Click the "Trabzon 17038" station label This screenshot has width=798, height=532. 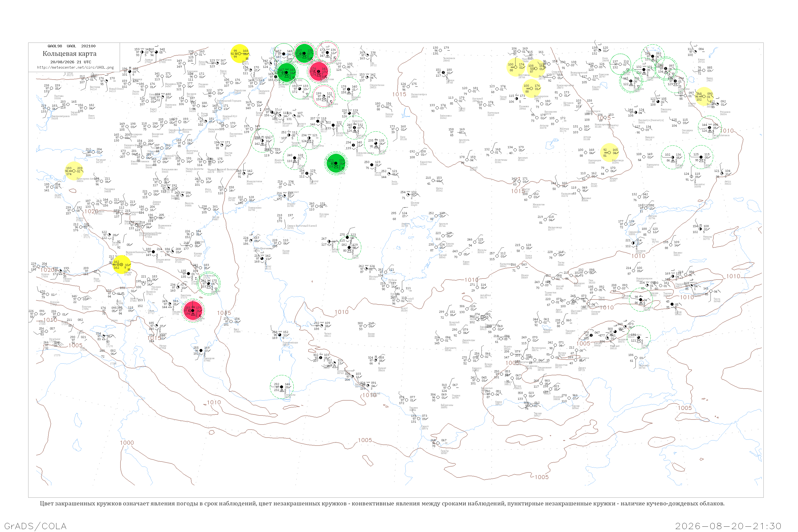(67, 280)
